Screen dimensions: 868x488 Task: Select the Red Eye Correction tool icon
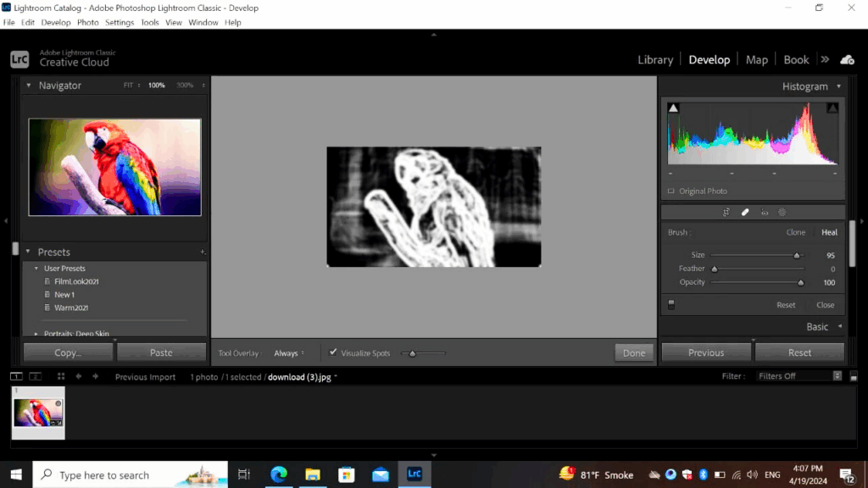765,213
